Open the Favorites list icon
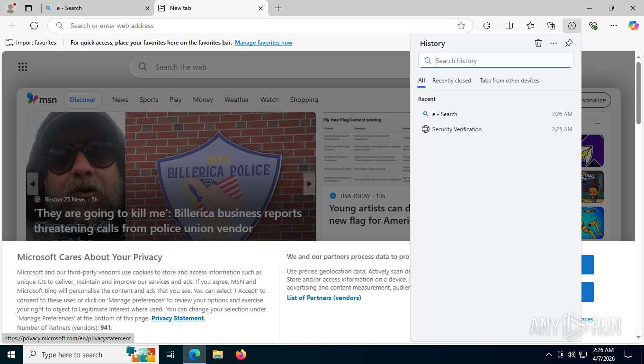Image resolution: width=644 pixels, height=364 pixels. point(530,26)
